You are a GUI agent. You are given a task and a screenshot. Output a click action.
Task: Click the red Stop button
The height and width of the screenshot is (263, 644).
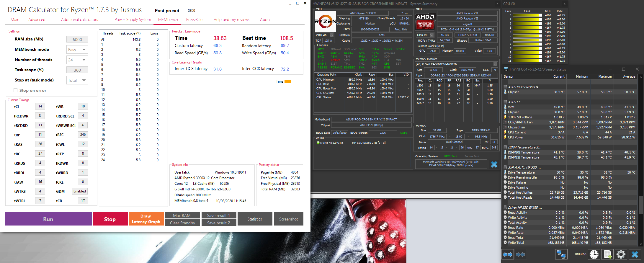[x=110, y=219]
